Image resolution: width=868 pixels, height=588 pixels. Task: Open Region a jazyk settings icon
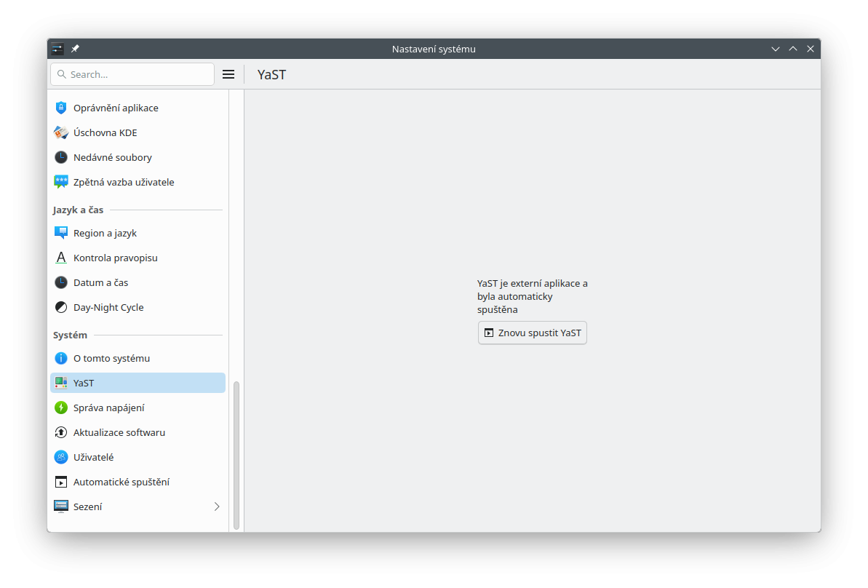pyautogui.click(x=61, y=233)
